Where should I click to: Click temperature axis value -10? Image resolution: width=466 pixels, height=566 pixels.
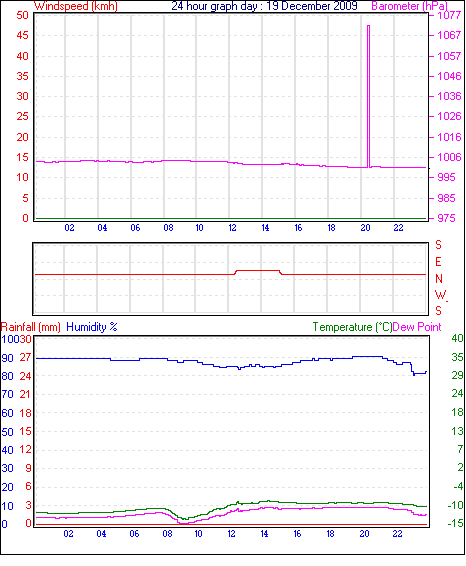point(456,505)
